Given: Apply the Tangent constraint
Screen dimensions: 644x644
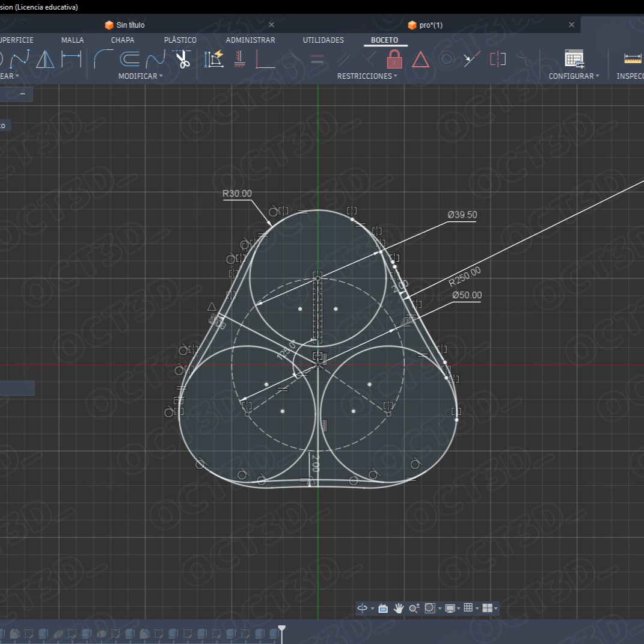Looking at the screenshot, I should (292, 59).
